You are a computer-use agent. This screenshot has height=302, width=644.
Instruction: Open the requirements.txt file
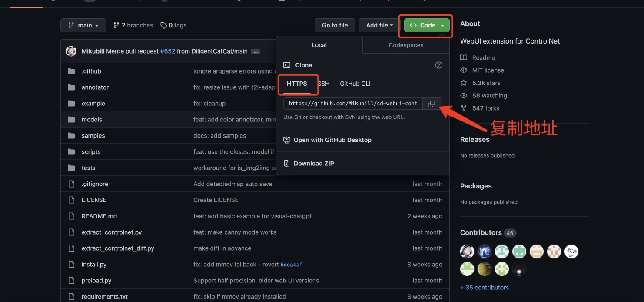[105, 296]
